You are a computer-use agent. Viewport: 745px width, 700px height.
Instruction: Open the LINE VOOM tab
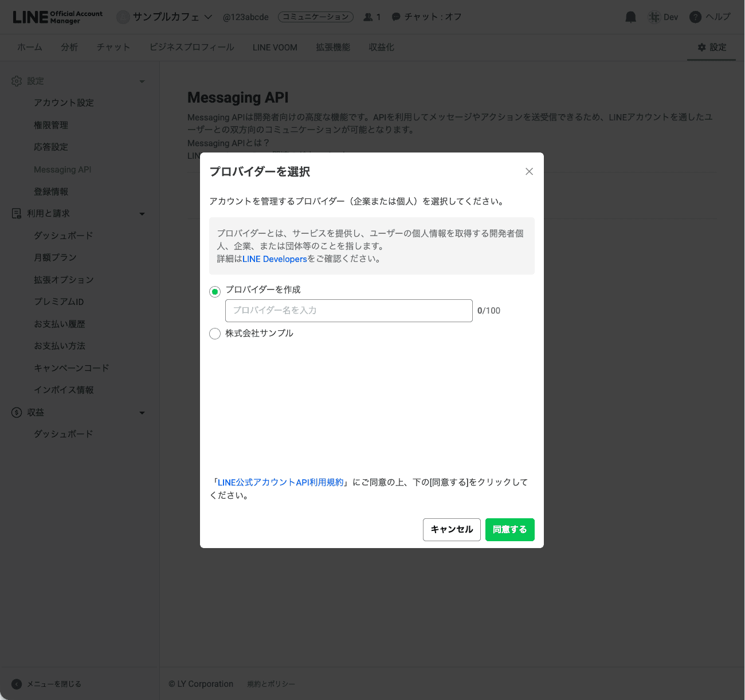275,48
